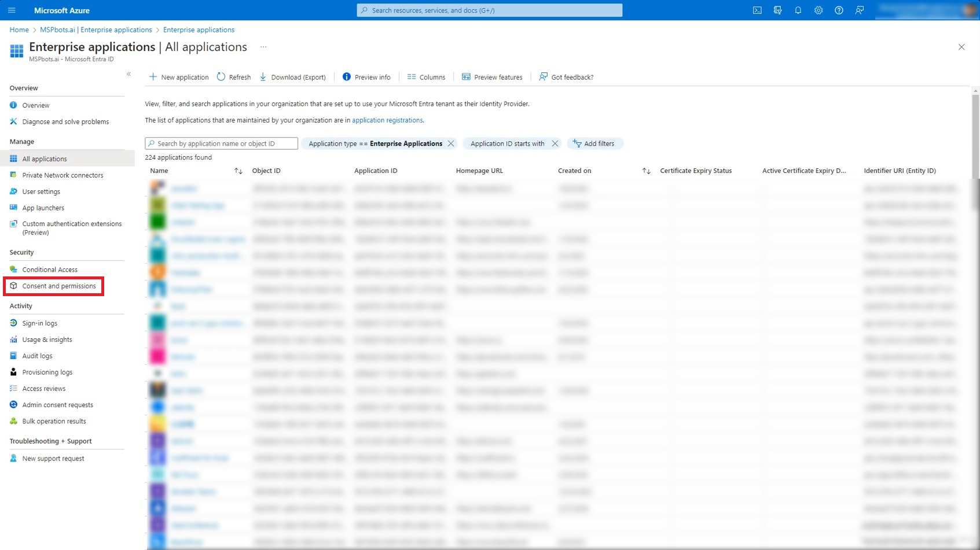Open the ellipsis beside the All applications title
The image size is (980, 550).
tap(263, 47)
